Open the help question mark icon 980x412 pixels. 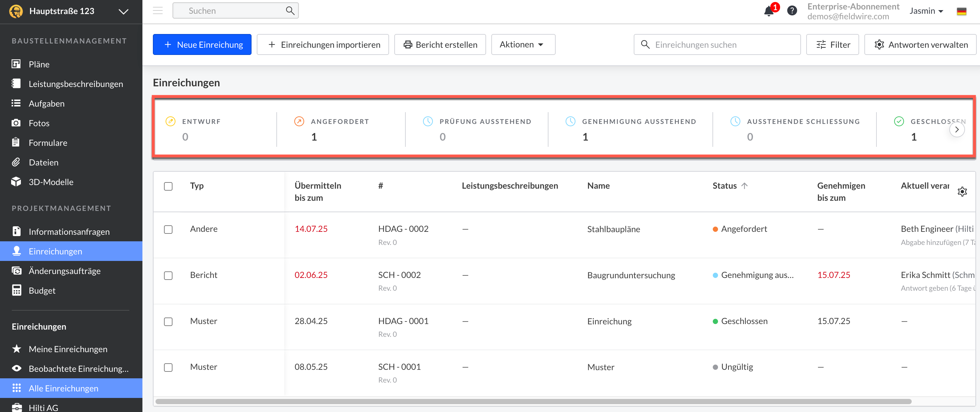[x=792, y=11]
